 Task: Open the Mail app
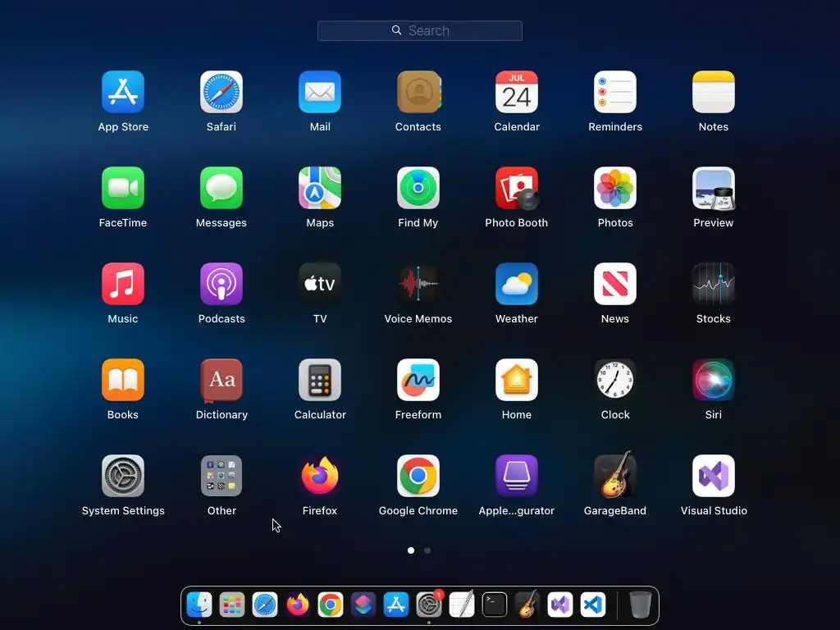click(320, 92)
